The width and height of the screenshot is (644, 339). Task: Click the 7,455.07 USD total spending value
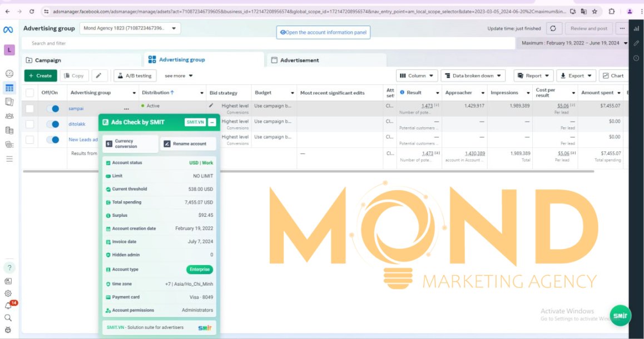199,202
